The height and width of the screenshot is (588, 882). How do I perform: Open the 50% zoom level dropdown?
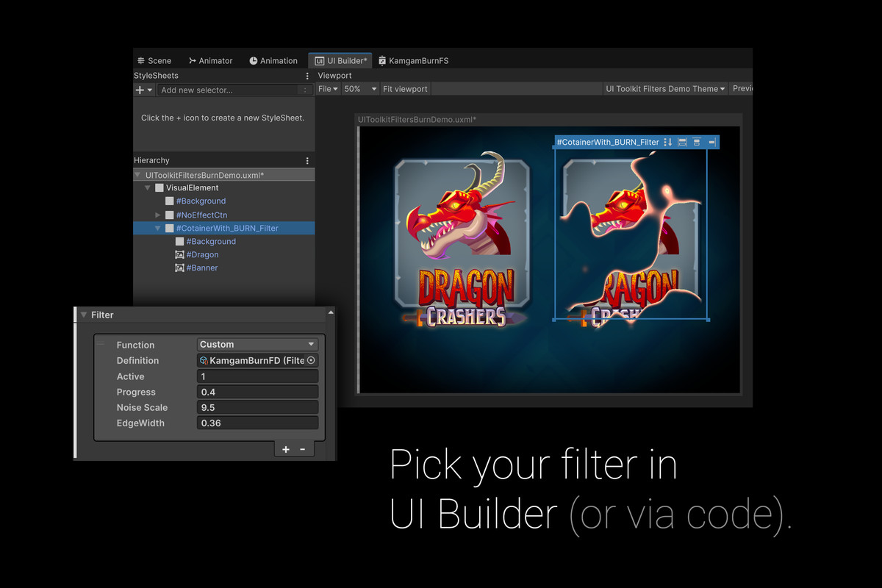point(359,88)
